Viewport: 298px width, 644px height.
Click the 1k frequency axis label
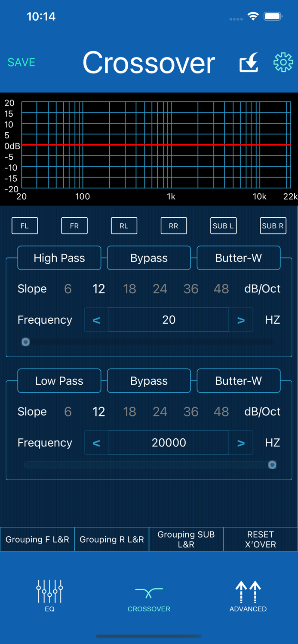(171, 197)
